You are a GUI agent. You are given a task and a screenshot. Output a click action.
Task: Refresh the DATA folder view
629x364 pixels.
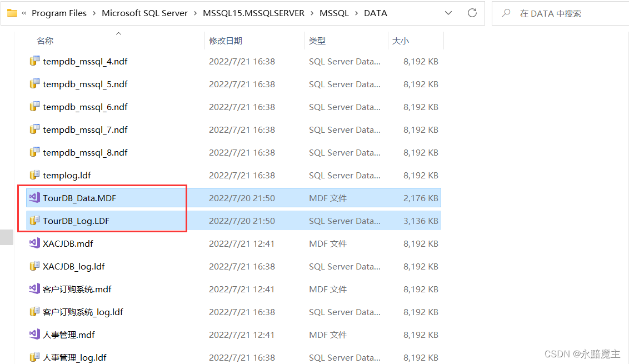[x=472, y=13]
